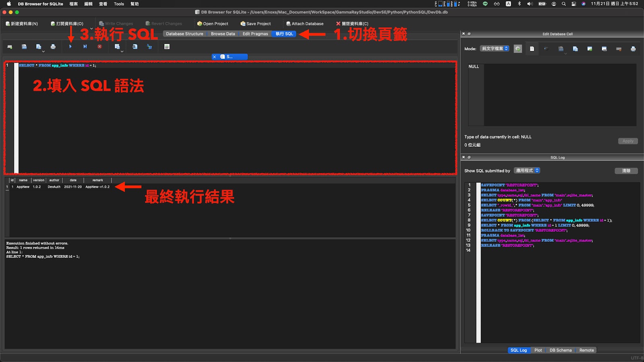This screenshot has width=644, height=362.
Task: Click the remark column header in results
Action: coord(97,180)
